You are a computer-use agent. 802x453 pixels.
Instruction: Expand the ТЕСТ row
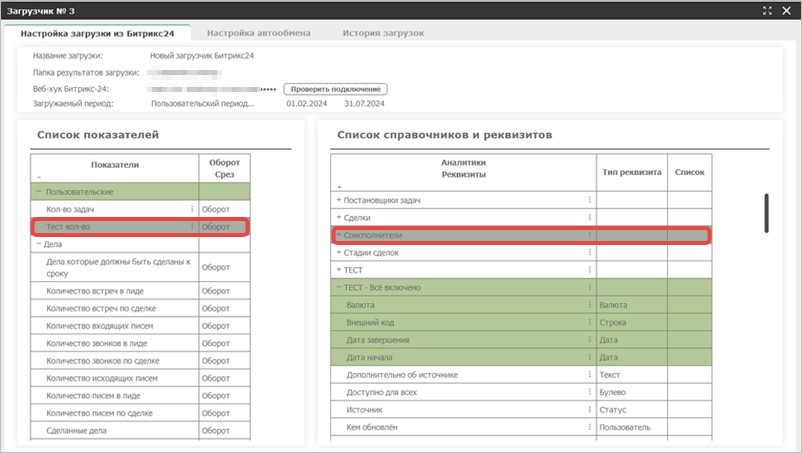point(339,269)
